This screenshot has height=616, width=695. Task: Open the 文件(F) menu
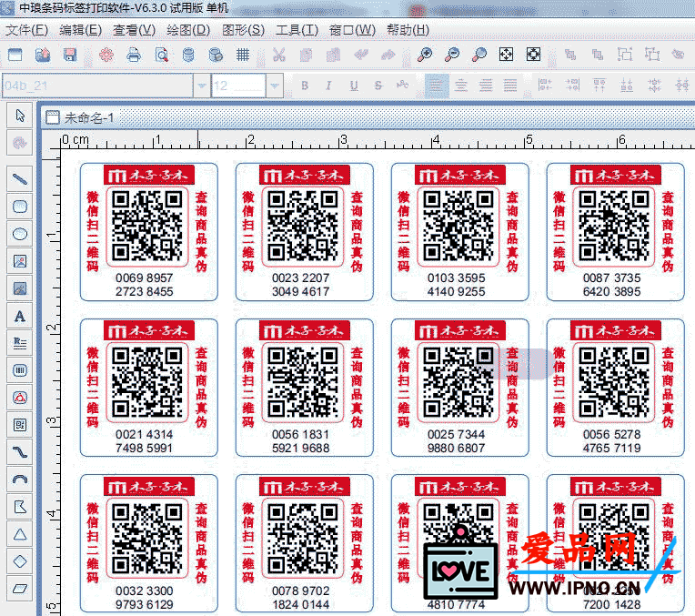(26, 30)
